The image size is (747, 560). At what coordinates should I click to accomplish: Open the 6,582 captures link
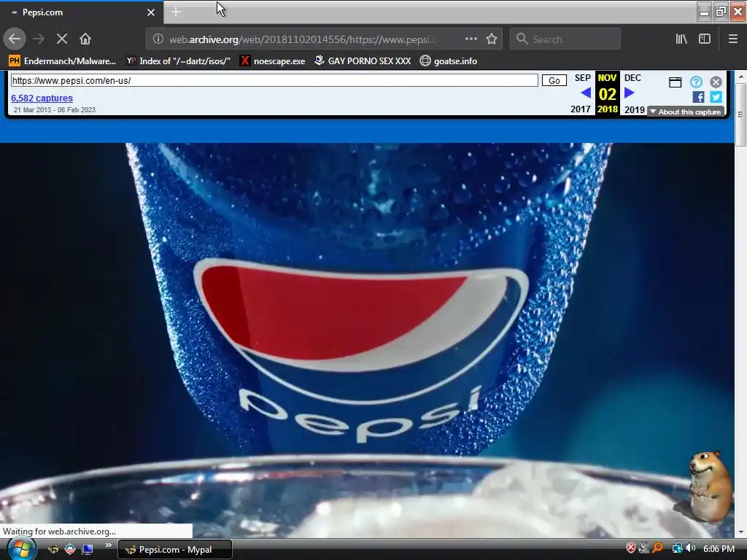click(x=42, y=98)
